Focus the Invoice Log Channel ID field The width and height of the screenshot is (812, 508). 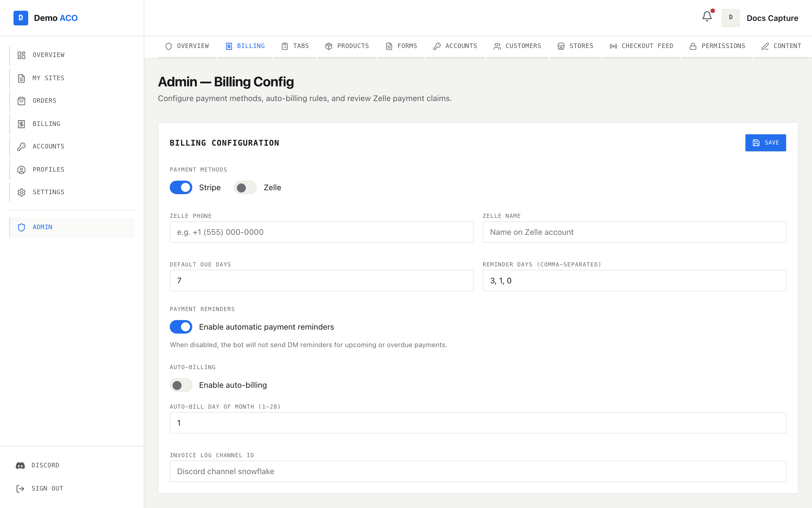click(478, 471)
